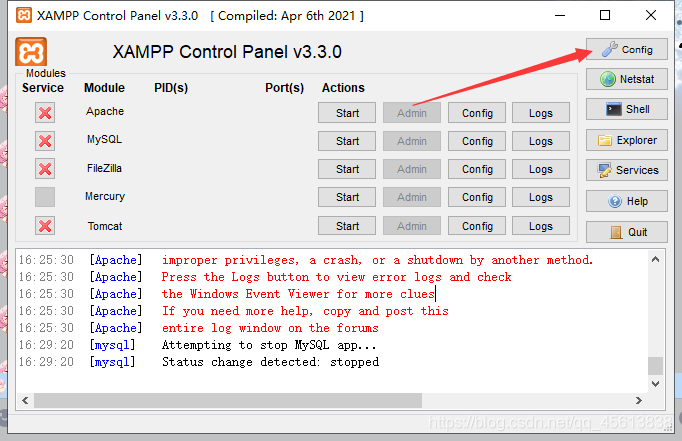The width and height of the screenshot is (682, 441).
Task: Click the Tomcat module name
Action: tap(105, 226)
